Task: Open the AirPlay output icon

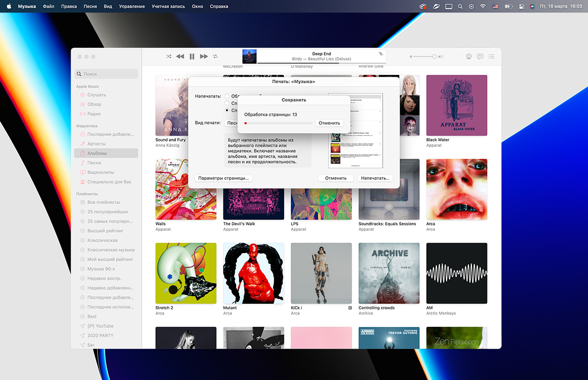Action: (x=469, y=56)
